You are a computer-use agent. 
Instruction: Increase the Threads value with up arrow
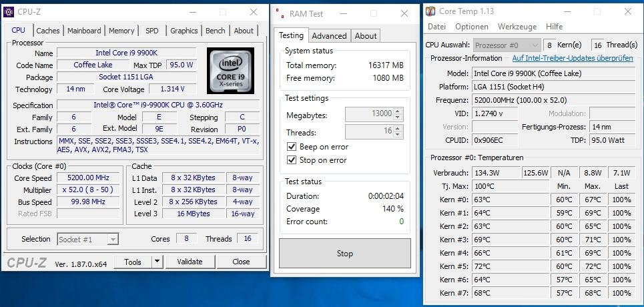[397, 129]
